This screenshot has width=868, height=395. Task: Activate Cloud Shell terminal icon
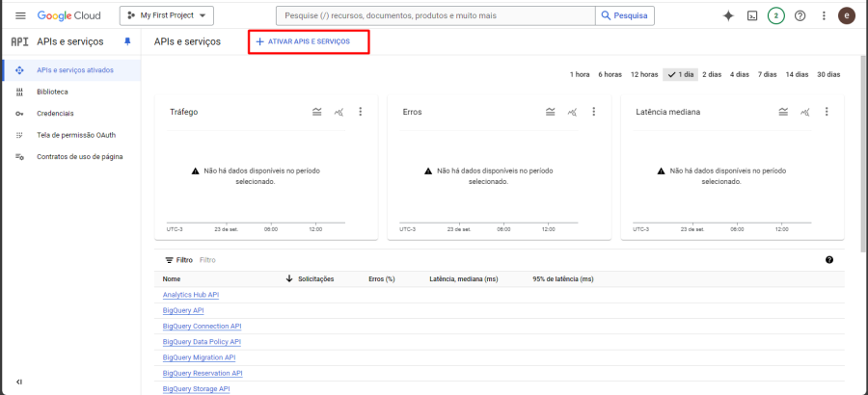click(x=752, y=15)
